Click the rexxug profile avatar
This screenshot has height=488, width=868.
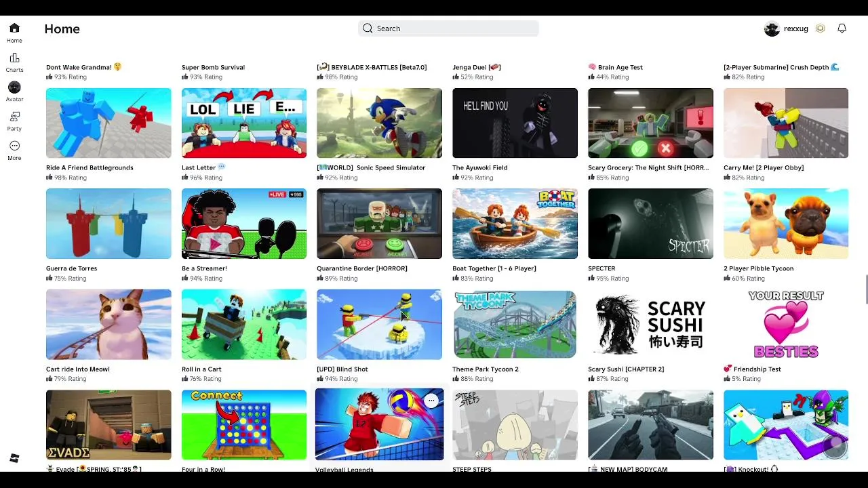[x=772, y=28]
